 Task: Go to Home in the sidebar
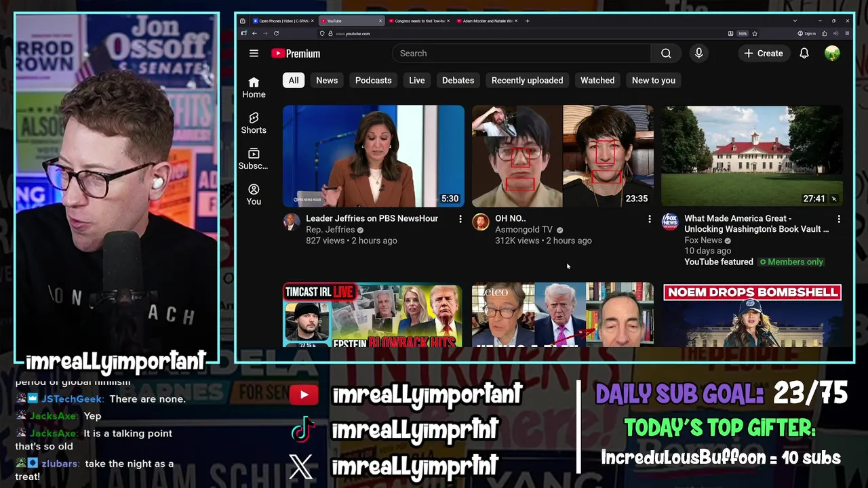(254, 88)
